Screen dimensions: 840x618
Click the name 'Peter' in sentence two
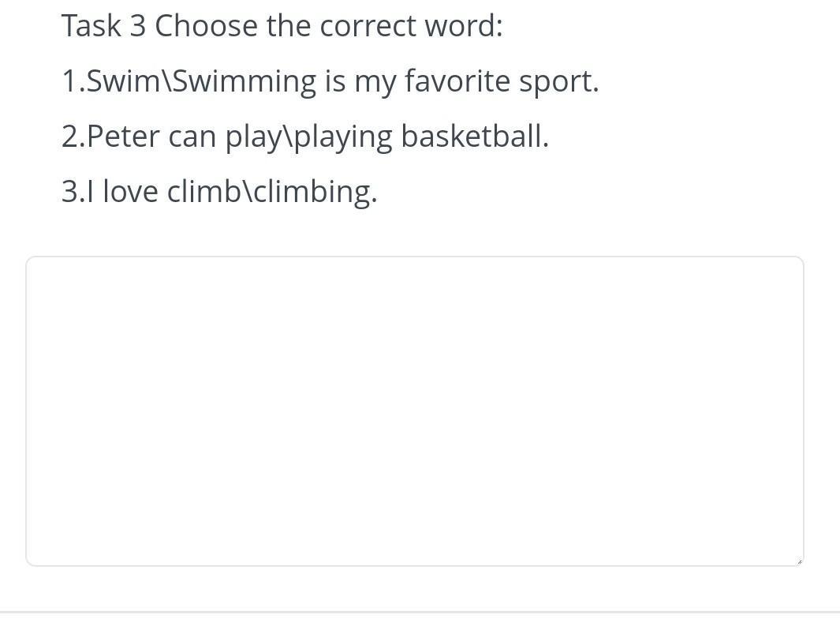pyautogui.click(x=123, y=137)
